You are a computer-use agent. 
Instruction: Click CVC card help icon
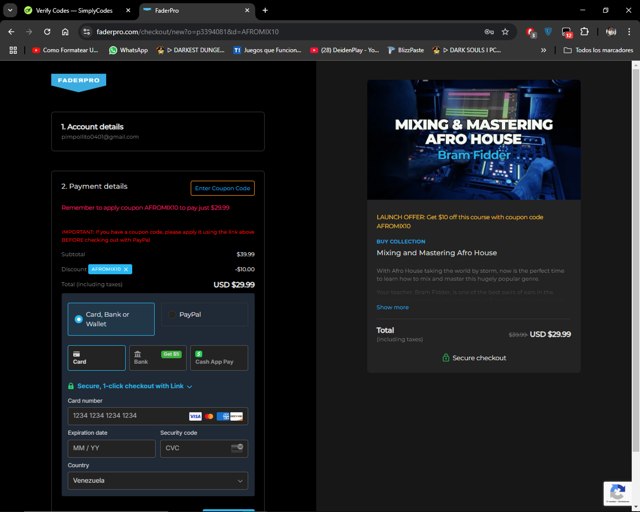237,448
